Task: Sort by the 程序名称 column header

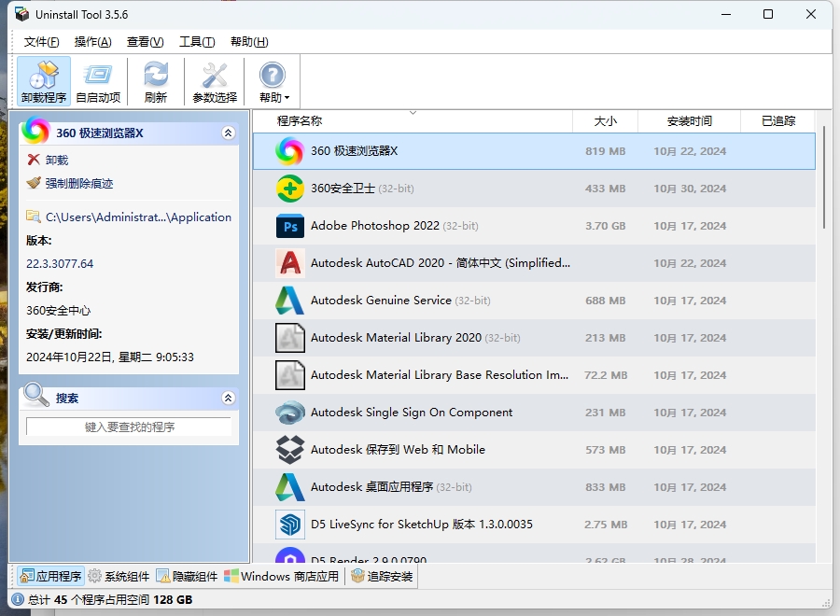Action: (x=413, y=121)
